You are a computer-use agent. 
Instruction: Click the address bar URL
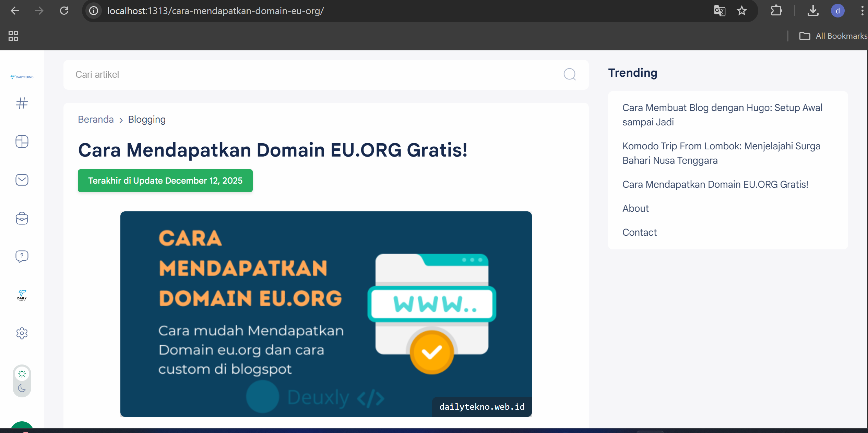point(215,11)
